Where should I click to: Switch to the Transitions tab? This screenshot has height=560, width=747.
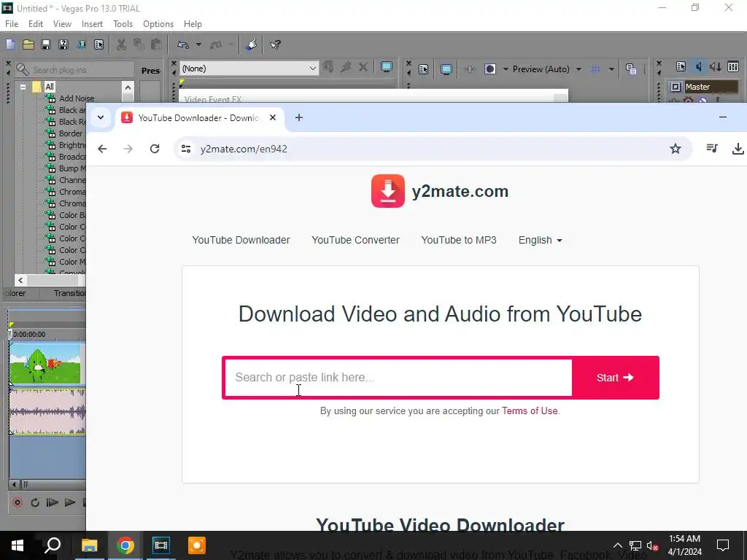(69, 293)
